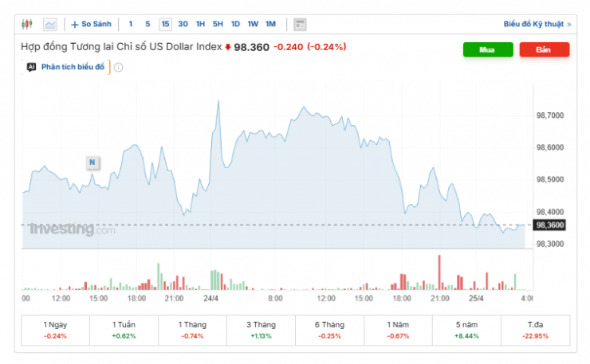Select the area chart type icon
The image size is (590, 364).
50,25
